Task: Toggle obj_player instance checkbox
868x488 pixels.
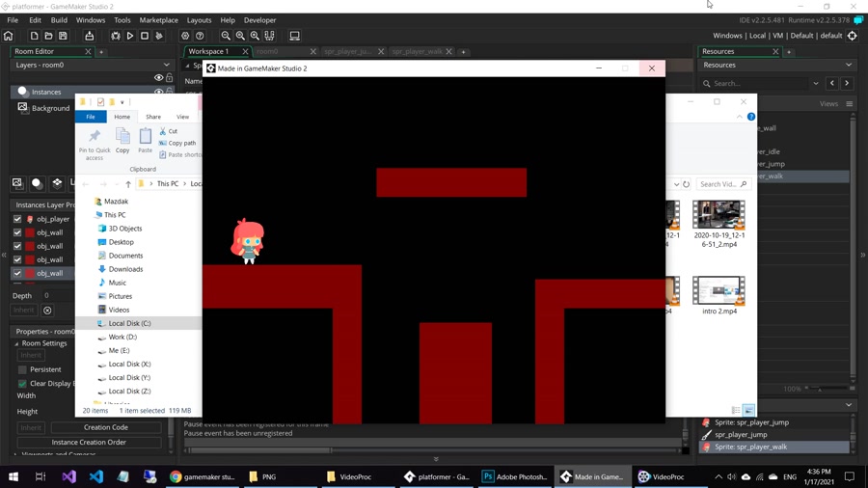Action: click(17, 219)
